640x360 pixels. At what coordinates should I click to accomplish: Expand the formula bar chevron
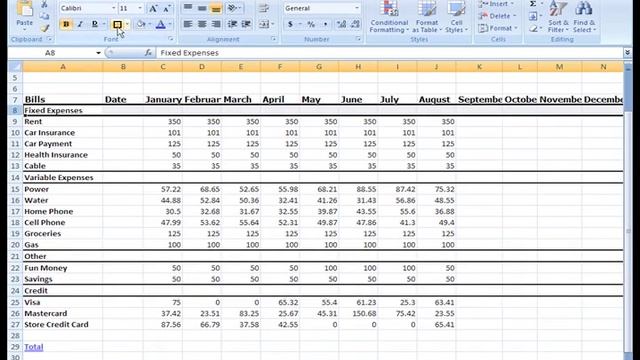tap(627, 53)
